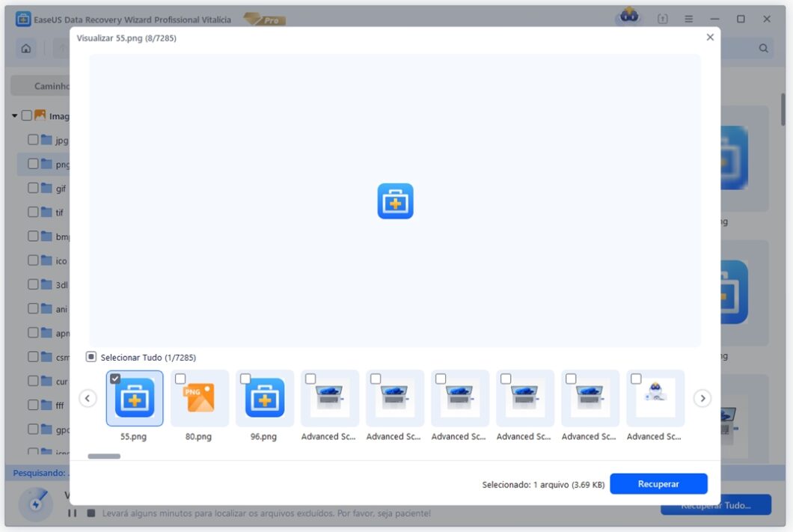The width and height of the screenshot is (793, 532).
Task: Open the hamburger menu icon
Action: coord(688,19)
